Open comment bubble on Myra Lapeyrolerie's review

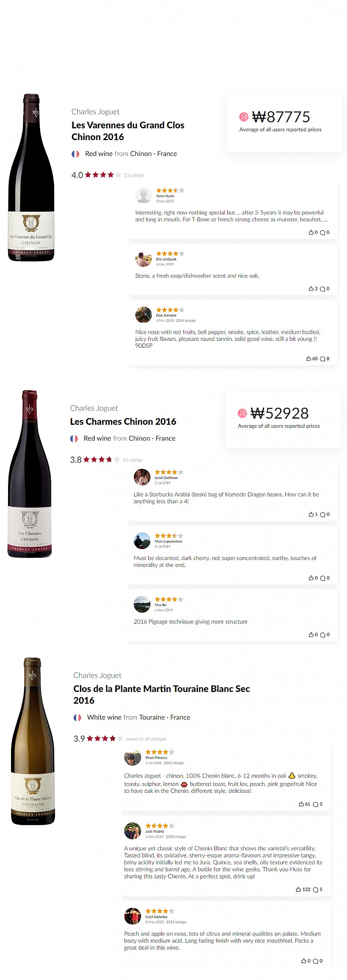pos(322,578)
